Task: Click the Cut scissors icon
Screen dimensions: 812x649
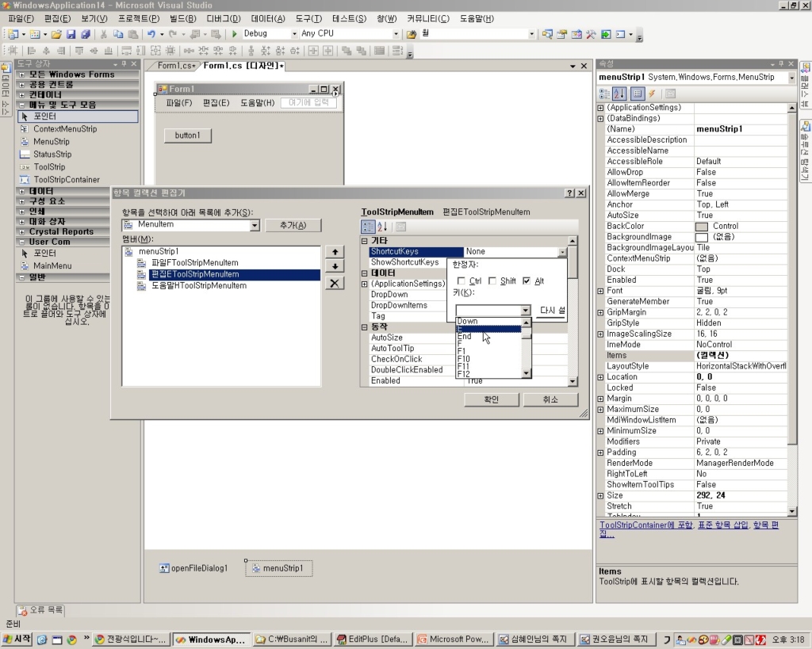Action: click(x=104, y=34)
